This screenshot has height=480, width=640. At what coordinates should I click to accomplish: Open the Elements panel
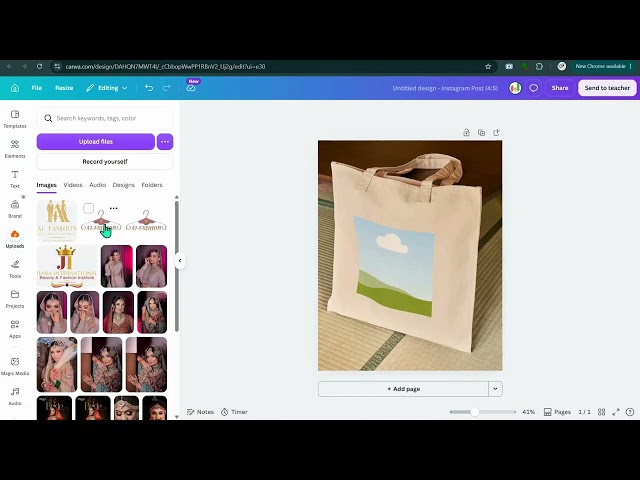click(x=15, y=149)
